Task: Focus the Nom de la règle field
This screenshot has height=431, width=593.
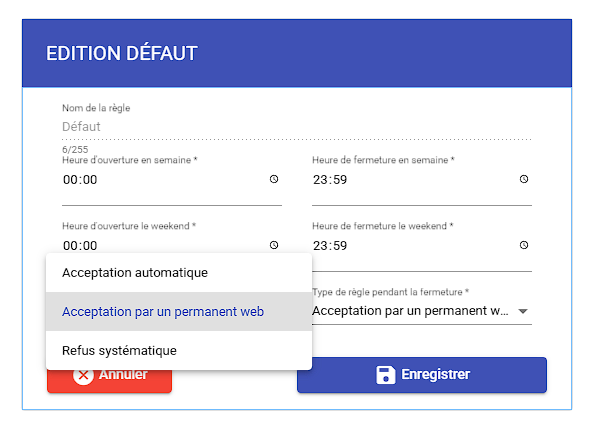Action: point(297,127)
